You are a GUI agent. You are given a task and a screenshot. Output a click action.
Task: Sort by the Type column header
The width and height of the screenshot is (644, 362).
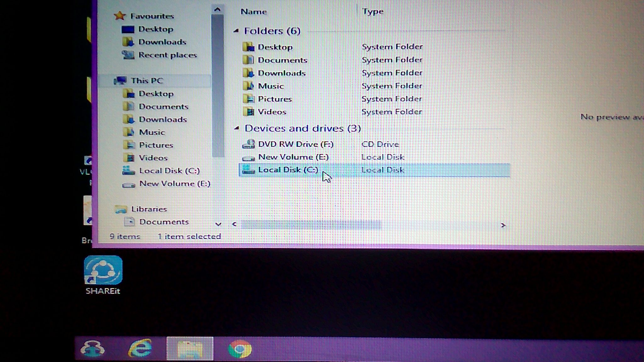click(373, 12)
